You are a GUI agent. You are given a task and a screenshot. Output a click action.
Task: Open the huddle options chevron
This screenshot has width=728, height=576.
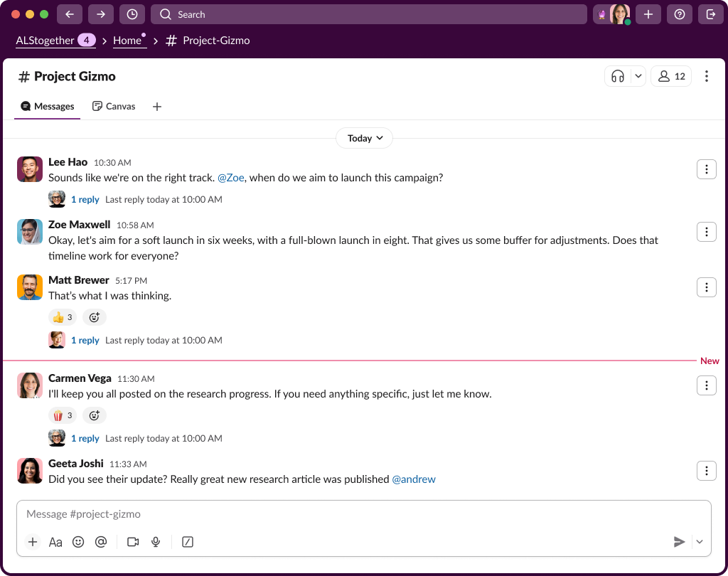click(x=638, y=76)
